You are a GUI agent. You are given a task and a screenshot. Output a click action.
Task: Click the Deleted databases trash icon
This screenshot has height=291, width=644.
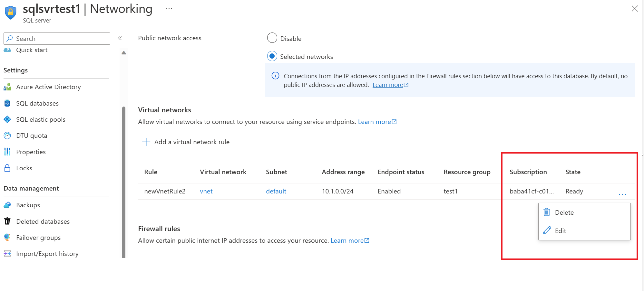point(7,221)
